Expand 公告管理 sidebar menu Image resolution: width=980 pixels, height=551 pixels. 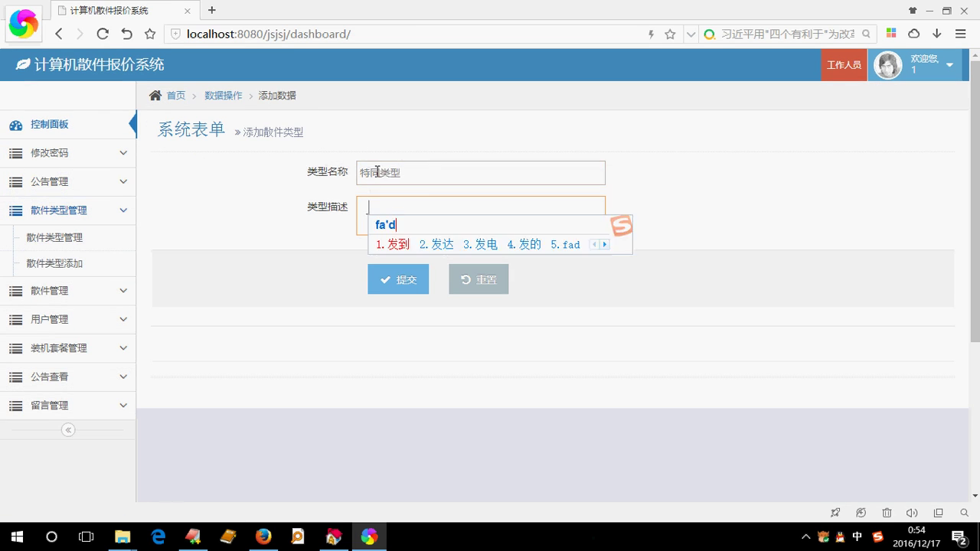click(68, 181)
